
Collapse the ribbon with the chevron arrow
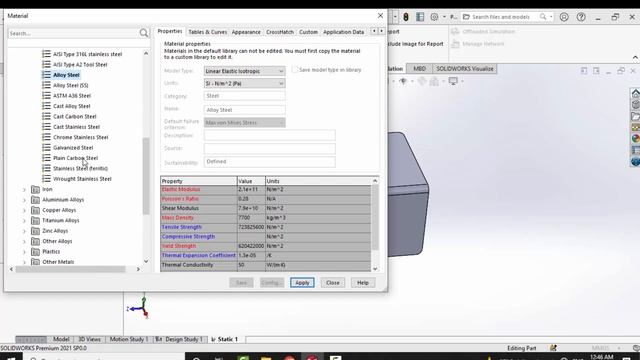[635, 57]
